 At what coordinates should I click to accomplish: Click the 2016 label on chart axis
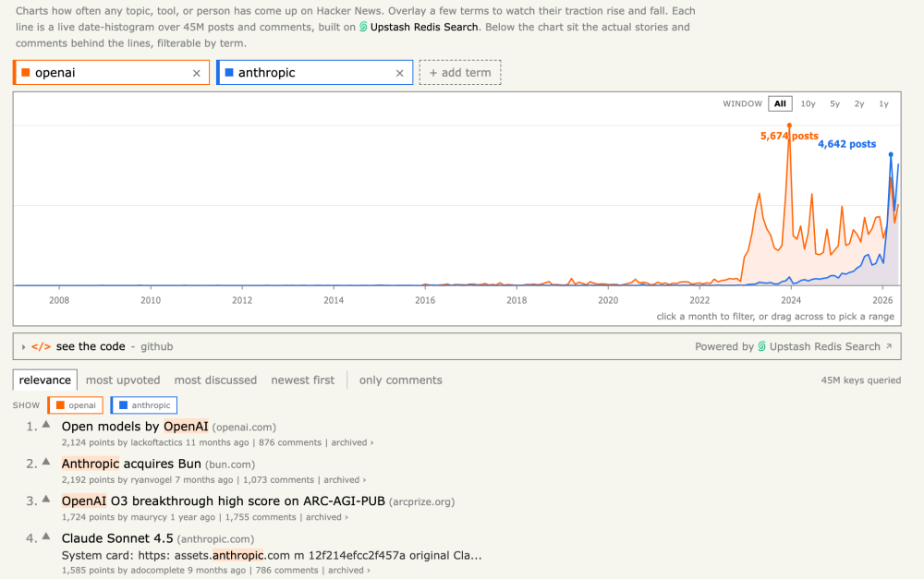(425, 300)
